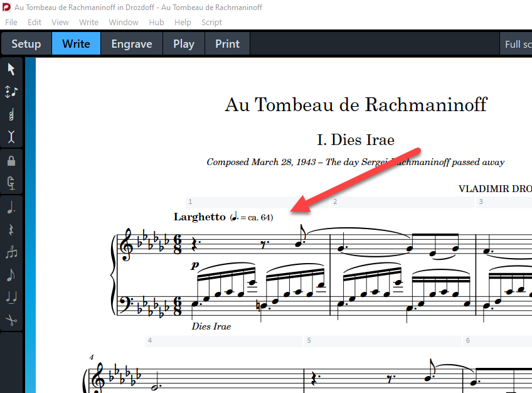Select the Composed March 28, 1943 text
The image size is (532, 393).
pos(356,162)
